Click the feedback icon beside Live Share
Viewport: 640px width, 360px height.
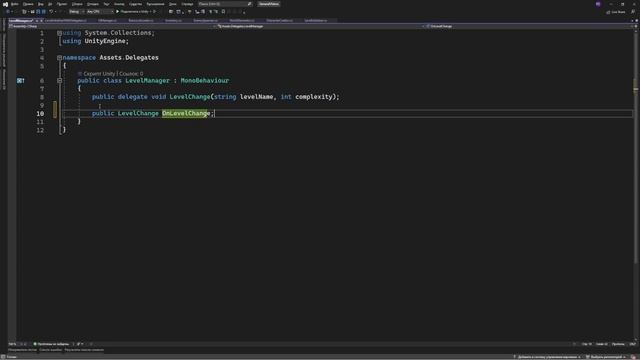coord(633,12)
